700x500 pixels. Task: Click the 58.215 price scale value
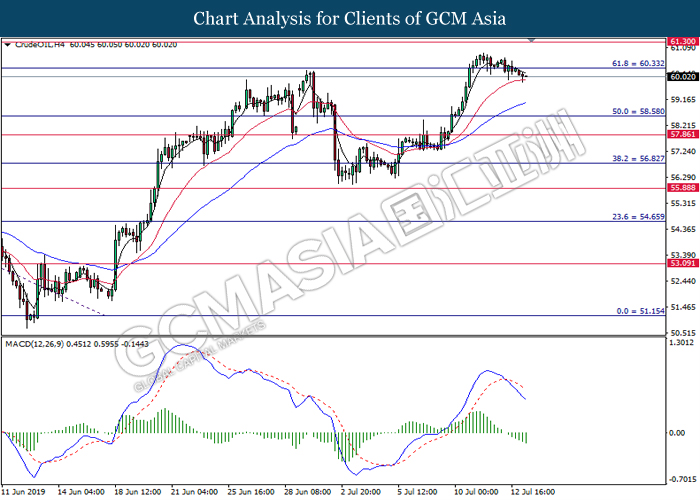[683, 125]
